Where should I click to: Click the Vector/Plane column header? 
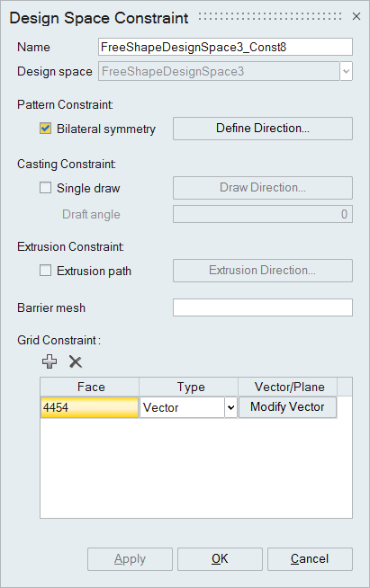[288, 387]
